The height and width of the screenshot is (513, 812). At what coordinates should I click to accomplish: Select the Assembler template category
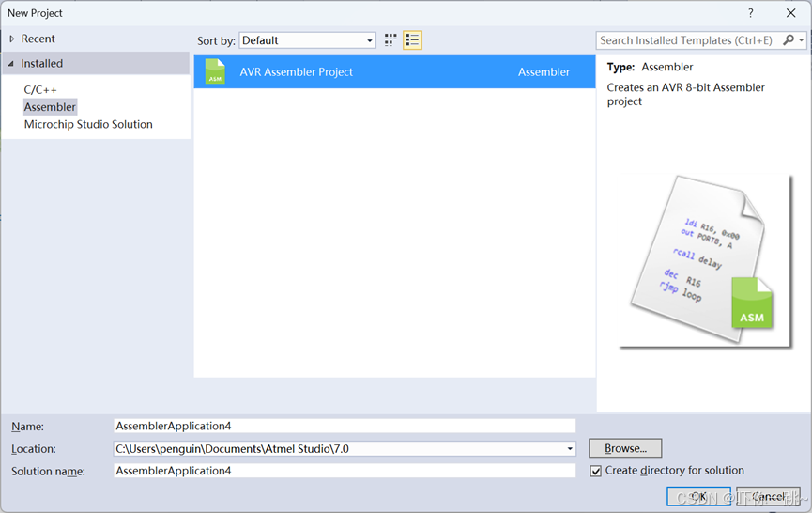pos(51,107)
